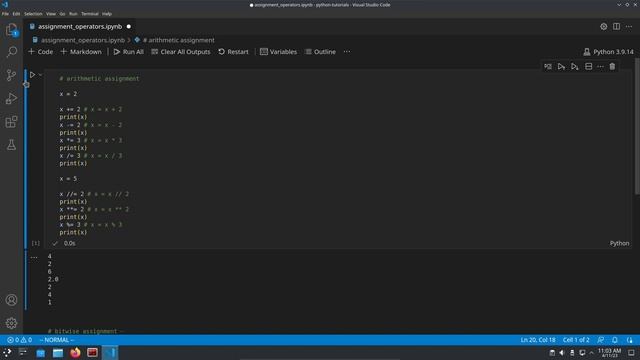This screenshot has width=640, height=360.
Task: Open Run and Debug view
Action: pyautogui.click(x=11, y=98)
